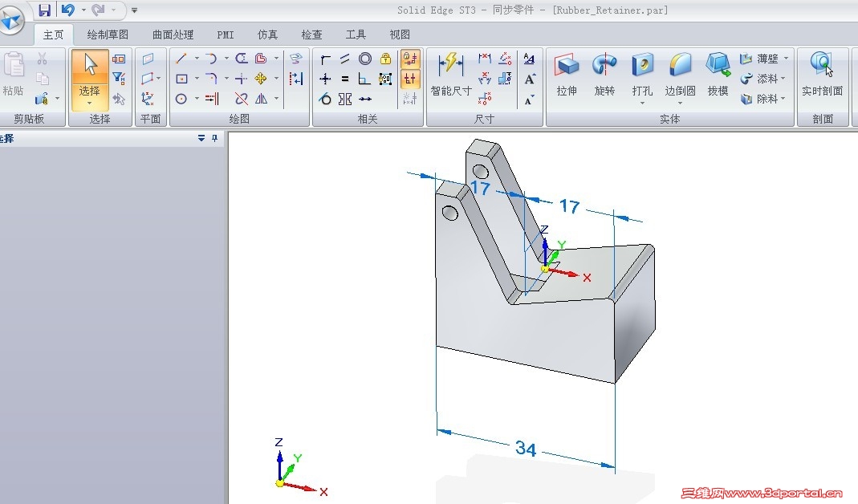The image size is (858, 504).
Task: Toggle Maintain Relationships lock button
Action: tap(410, 59)
